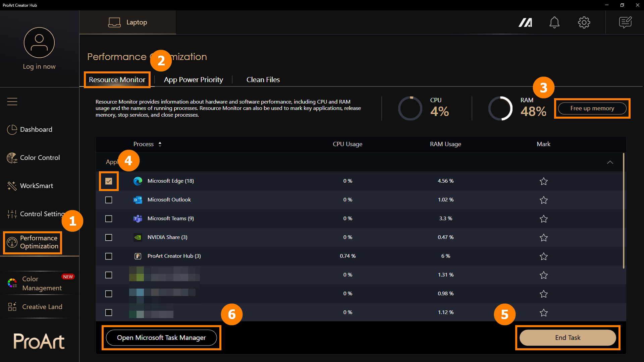Toggle the hamburger menu icon
The width and height of the screenshot is (644, 362).
pyautogui.click(x=12, y=101)
